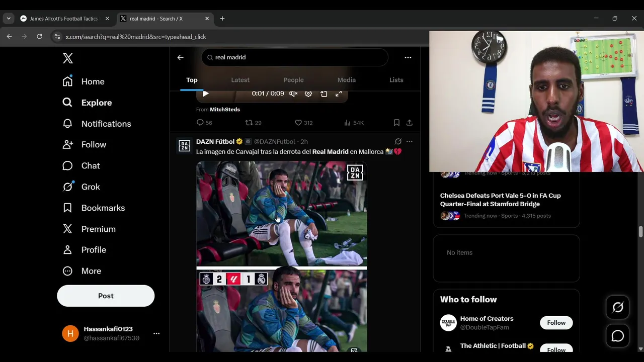Play the video in the post
The width and height of the screenshot is (644, 362).
[x=205, y=94]
